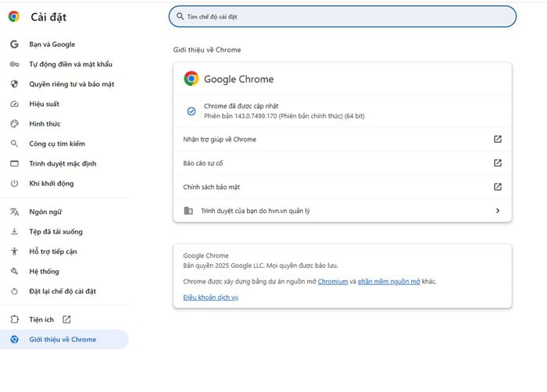Go to Công cụ tìm kiếm settings

point(56,144)
